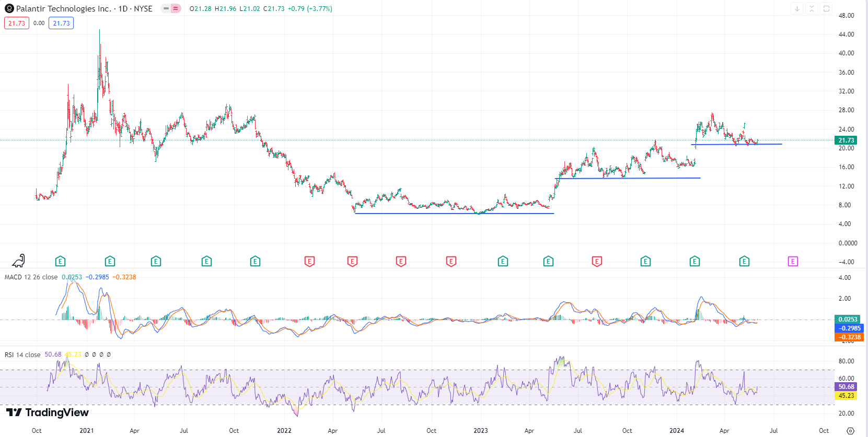
Task: Click the L21.02 low value in header
Action: click(250, 9)
